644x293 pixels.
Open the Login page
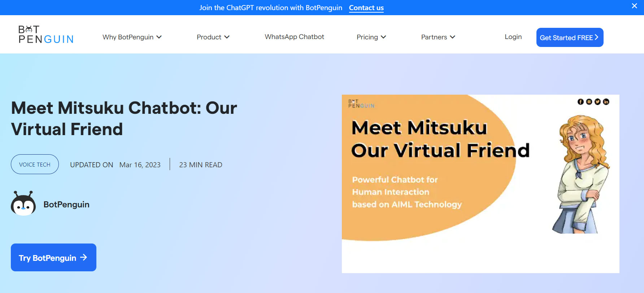pos(513,36)
